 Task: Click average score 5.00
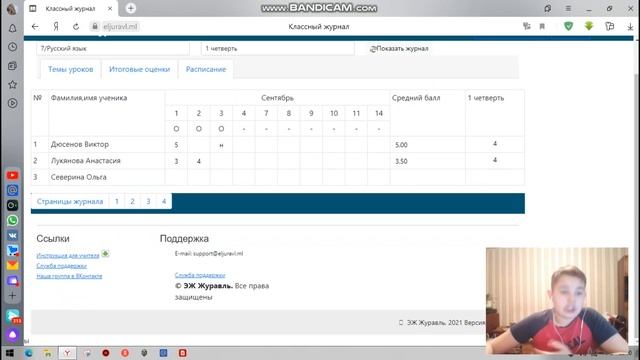click(x=401, y=145)
